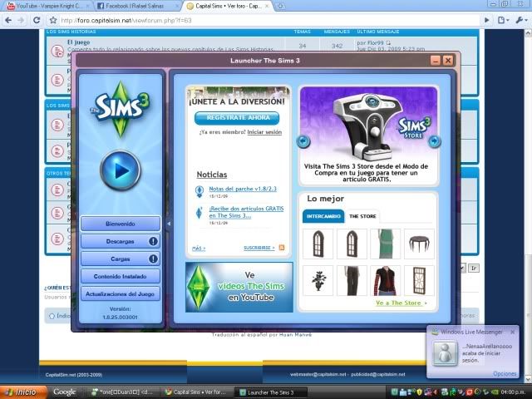Select the green dress item
Viewport: 532px width, 399px height.
(x=386, y=244)
